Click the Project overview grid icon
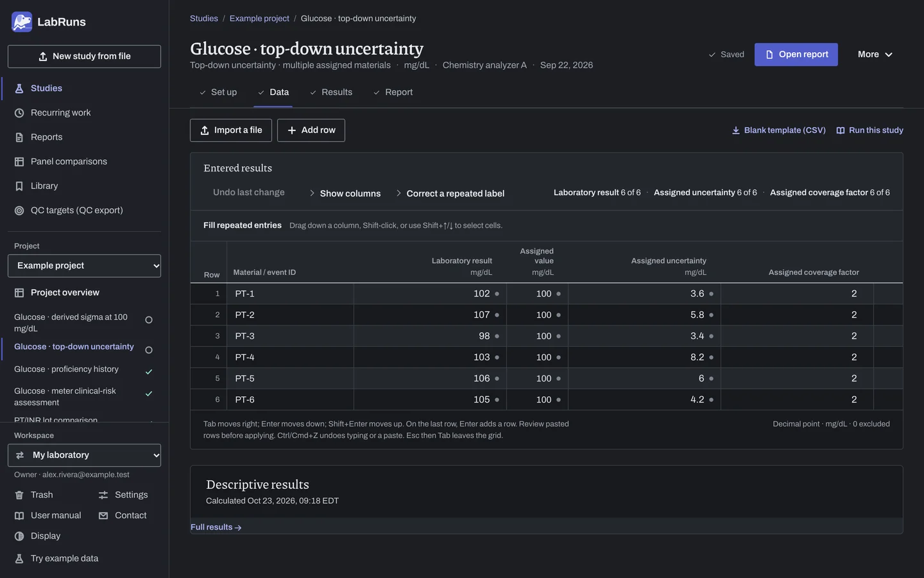This screenshot has width=924, height=578. coord(19,293)
